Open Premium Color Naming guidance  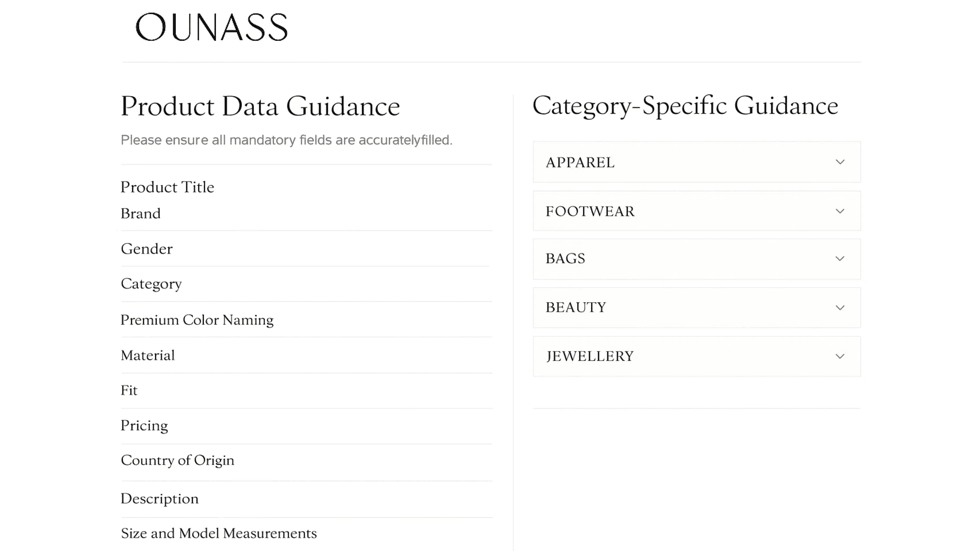tap(197, 320)
